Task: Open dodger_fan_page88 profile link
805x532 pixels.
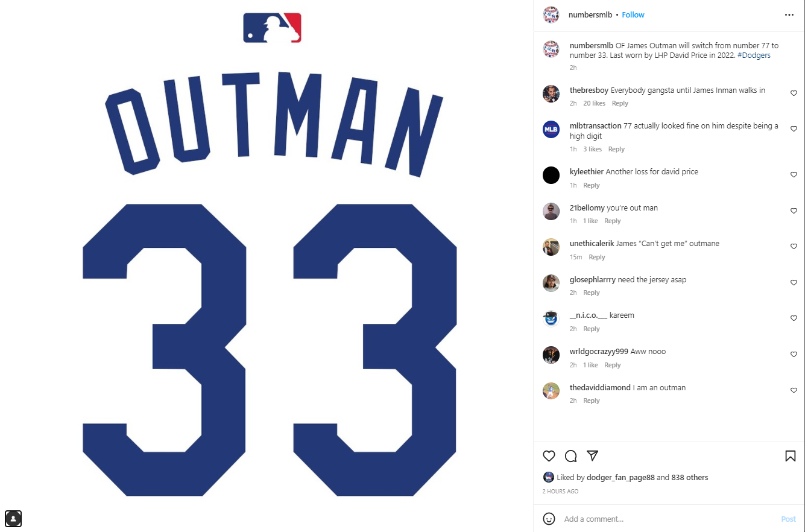Action: pos(620,478)
